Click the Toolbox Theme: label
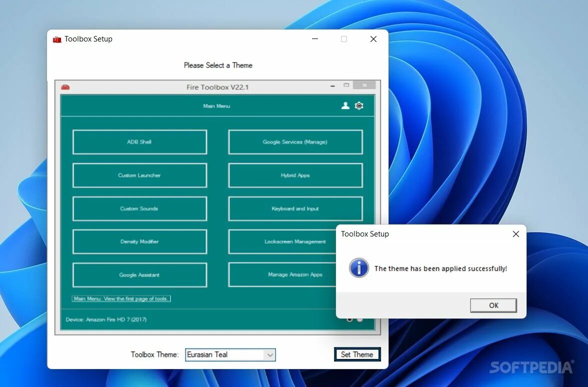Screen dimensions: 588x387 154,354
